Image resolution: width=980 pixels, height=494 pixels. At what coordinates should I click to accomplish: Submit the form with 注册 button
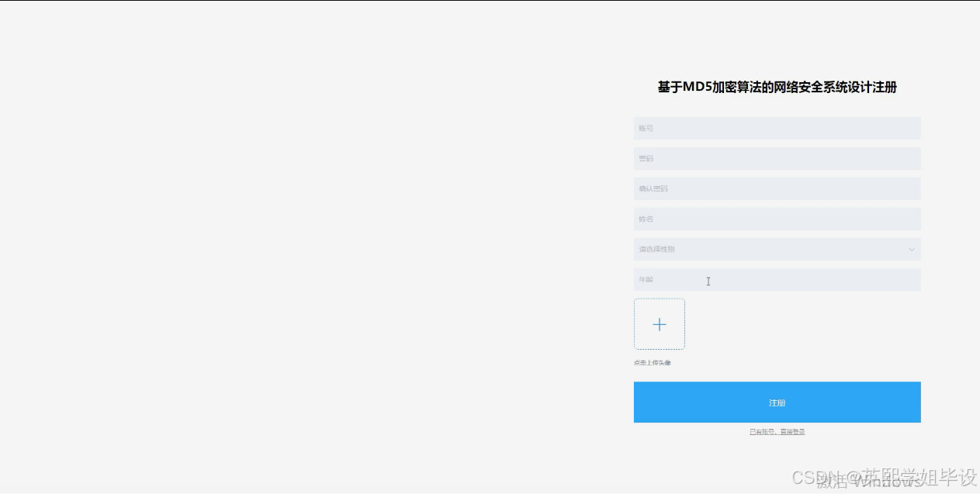(x=777, y=402)
